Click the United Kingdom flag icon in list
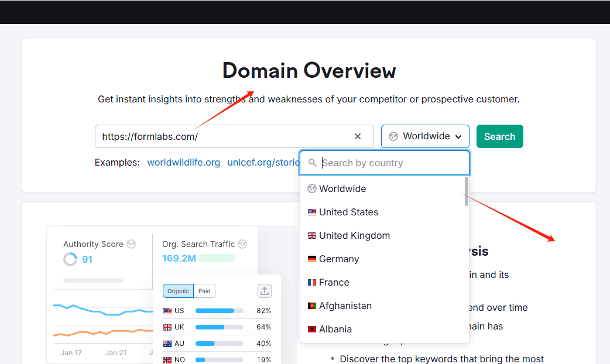This screenshot has width=610, height=364. pos(311,236)
